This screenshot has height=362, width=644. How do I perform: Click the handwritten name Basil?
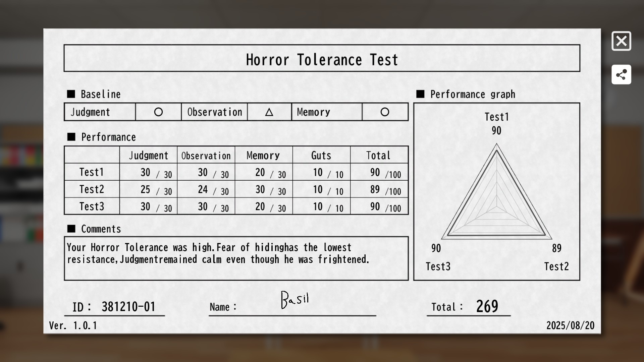[295, 299]
